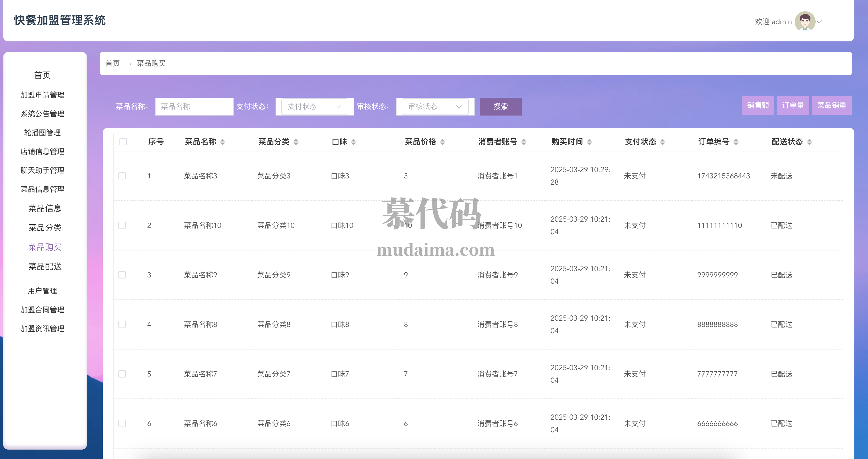This screenshot has height=459, width=868.
Task: Sort by 菜品价格 using its sort arrows
Action: point(443,142)
